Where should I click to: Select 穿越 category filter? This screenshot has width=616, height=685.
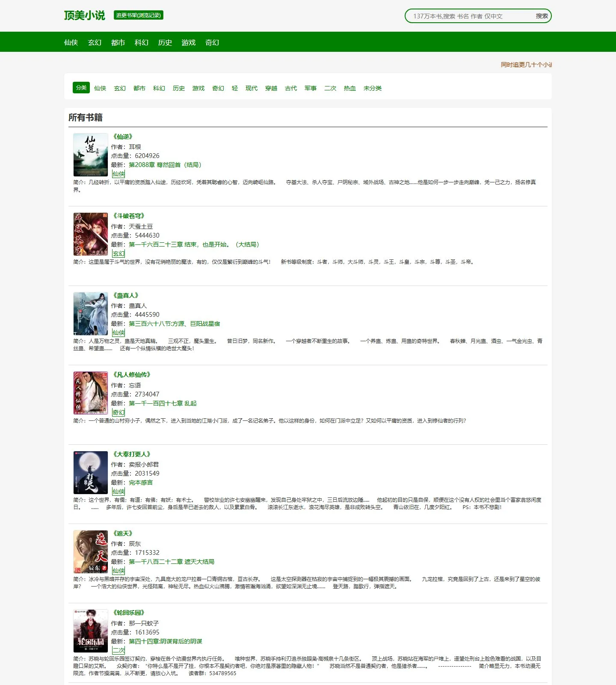point(271,88)
